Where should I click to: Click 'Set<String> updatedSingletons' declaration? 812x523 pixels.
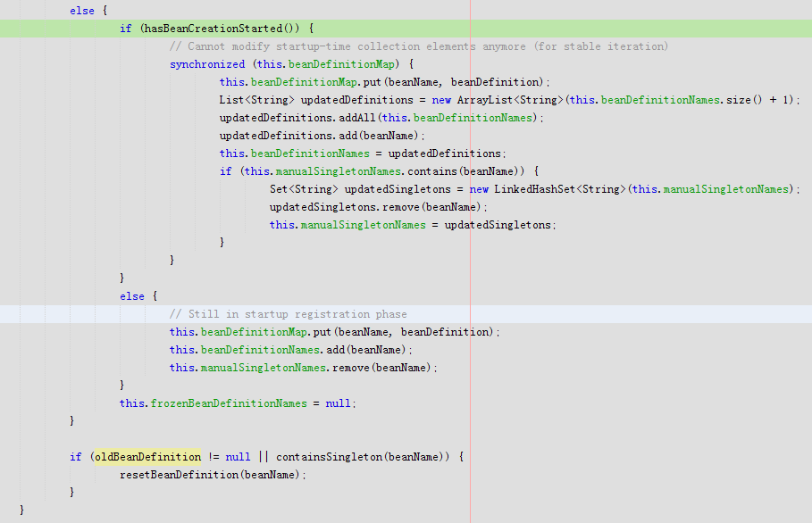coord(360,189)
